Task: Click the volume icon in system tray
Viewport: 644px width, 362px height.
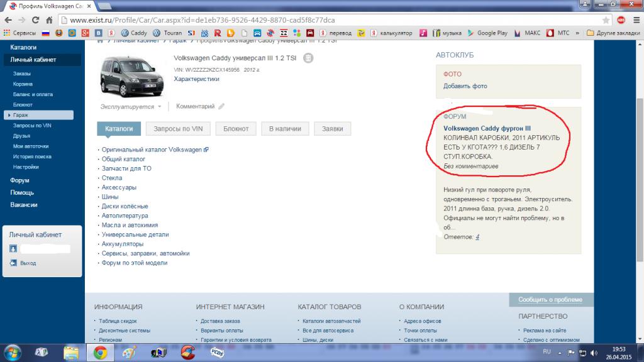Action: [x=594, y=353]
